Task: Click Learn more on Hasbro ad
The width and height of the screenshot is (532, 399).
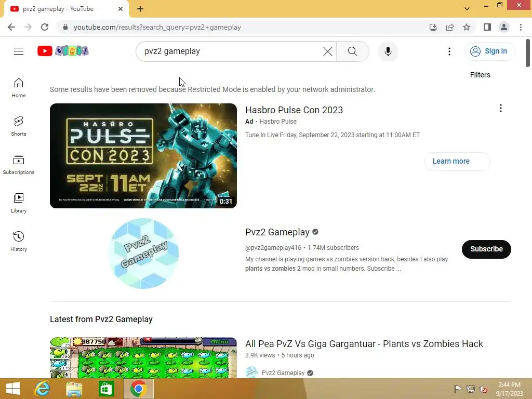Action: click(457, 161)
